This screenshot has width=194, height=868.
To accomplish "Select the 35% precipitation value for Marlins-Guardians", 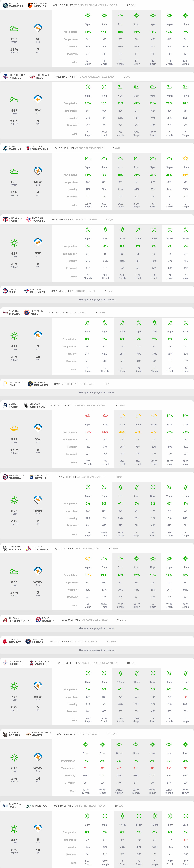I will coord(186,175).
